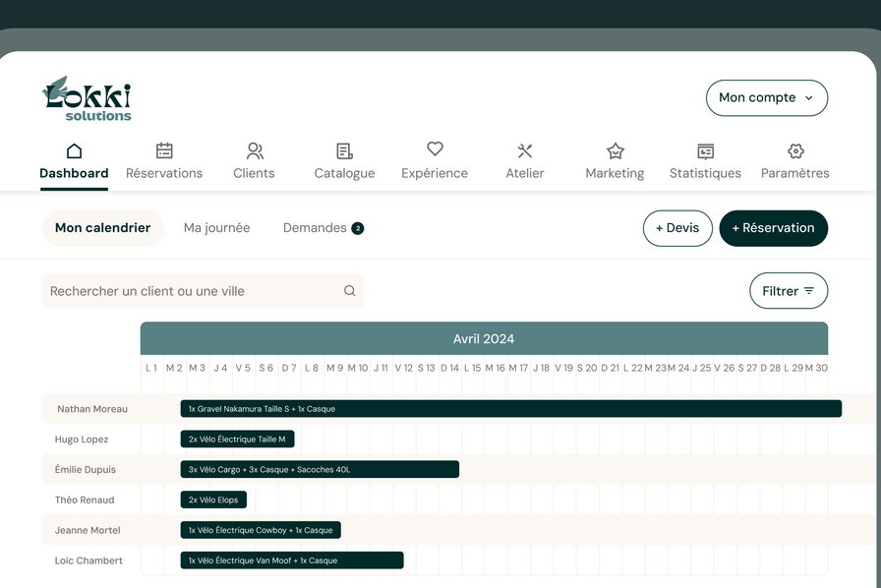Select client name Théo Renaud
Image resolution: width=881 pixels, height=588 pixels.
(x=85, y=500)
